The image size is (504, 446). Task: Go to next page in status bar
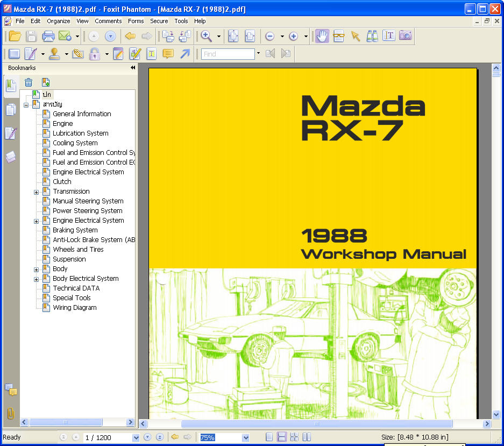147,437
